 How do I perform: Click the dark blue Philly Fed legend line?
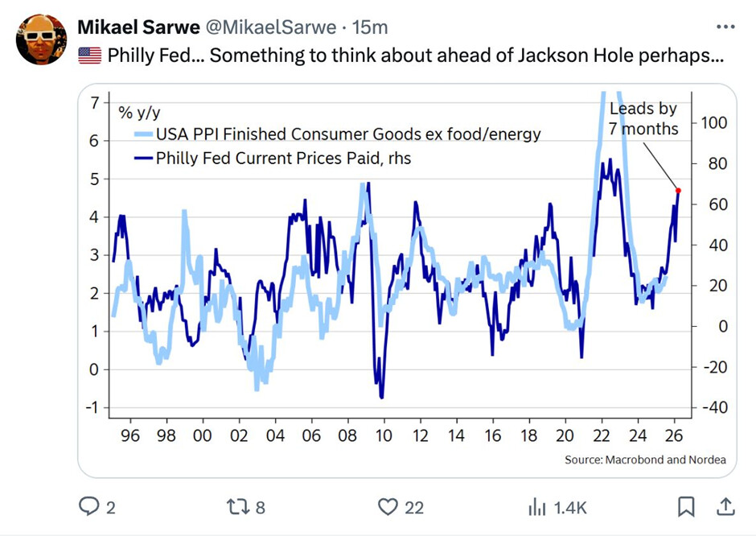click(x=143, y=158)
